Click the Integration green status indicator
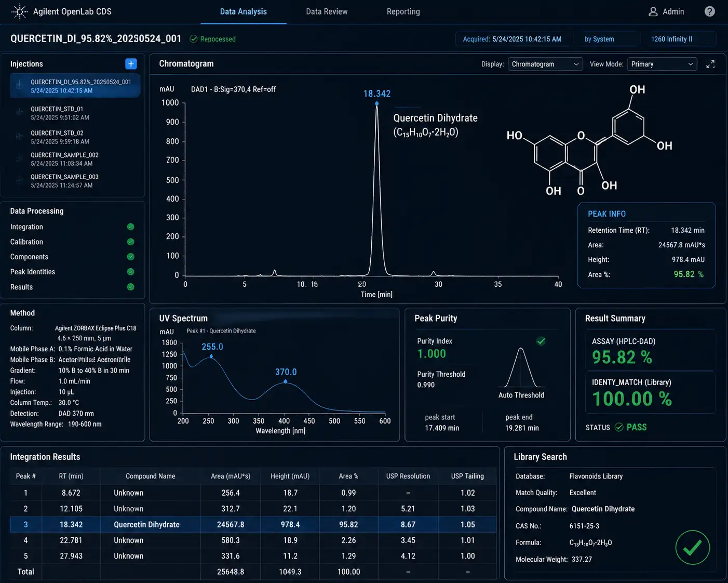 (131, 227)
